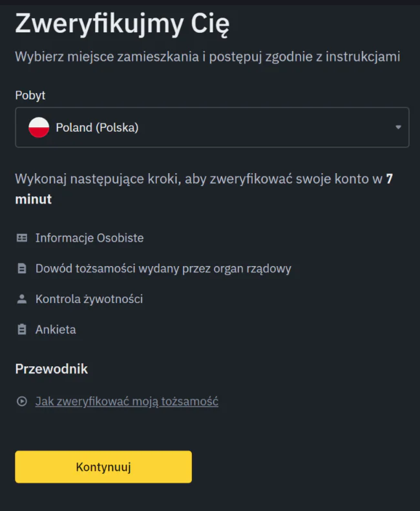Click the Przewodnik section heading
This screenshot has width=420, height=511.
click(52, 369)
